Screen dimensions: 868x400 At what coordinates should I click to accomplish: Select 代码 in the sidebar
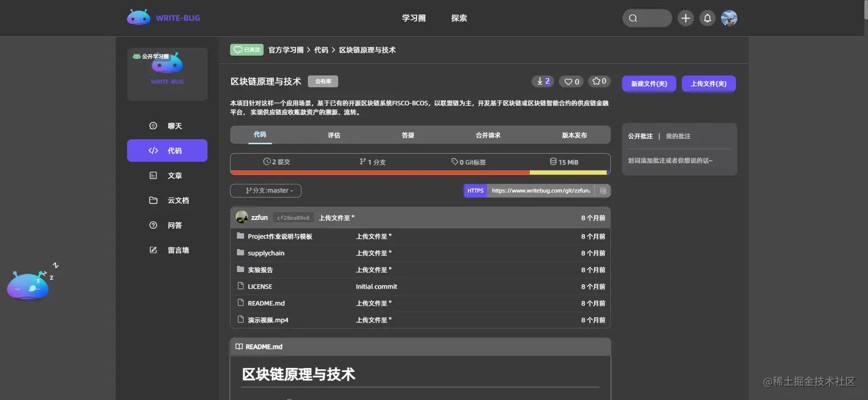coord(167,150)
